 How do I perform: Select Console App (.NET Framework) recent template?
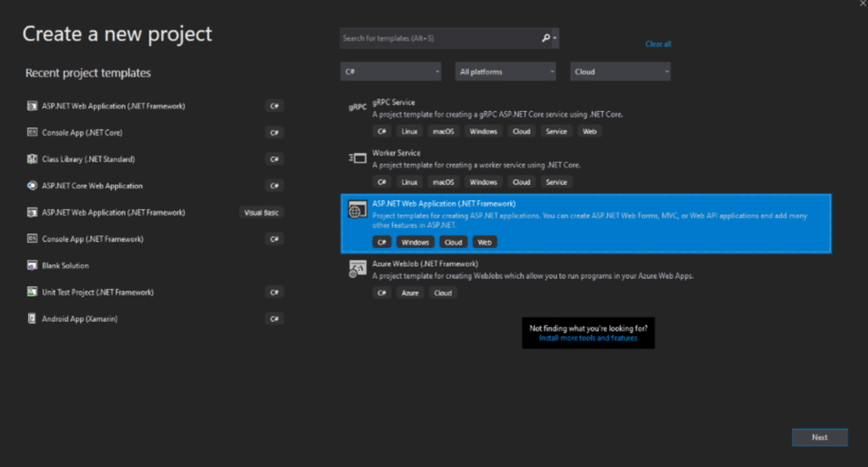point(93,239)
